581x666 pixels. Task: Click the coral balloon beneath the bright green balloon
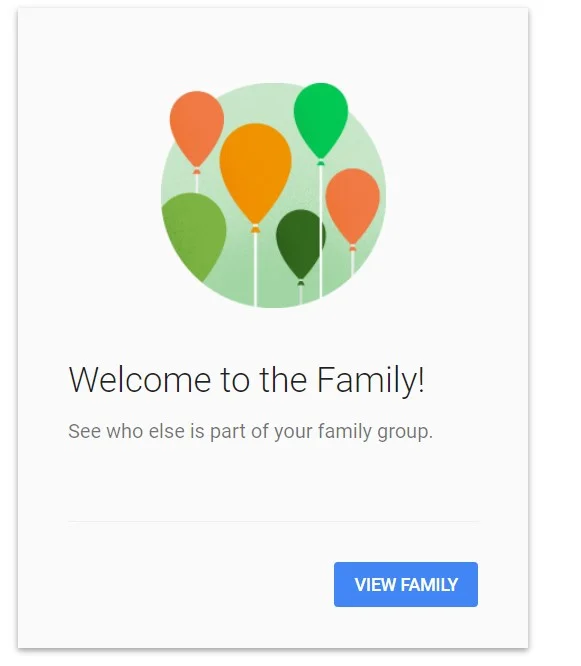click(353, 206)
